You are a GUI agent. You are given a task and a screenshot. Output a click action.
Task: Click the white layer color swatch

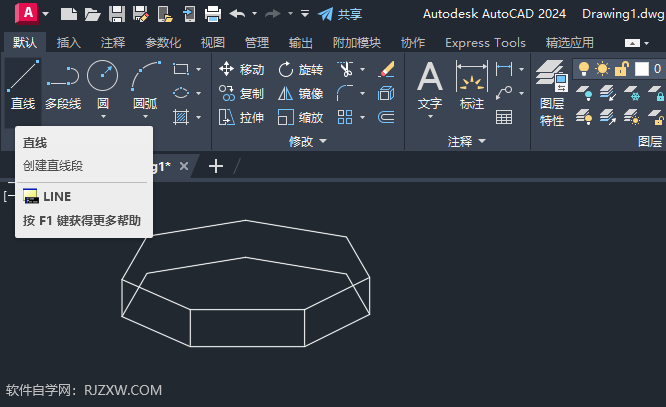(641, 69)
